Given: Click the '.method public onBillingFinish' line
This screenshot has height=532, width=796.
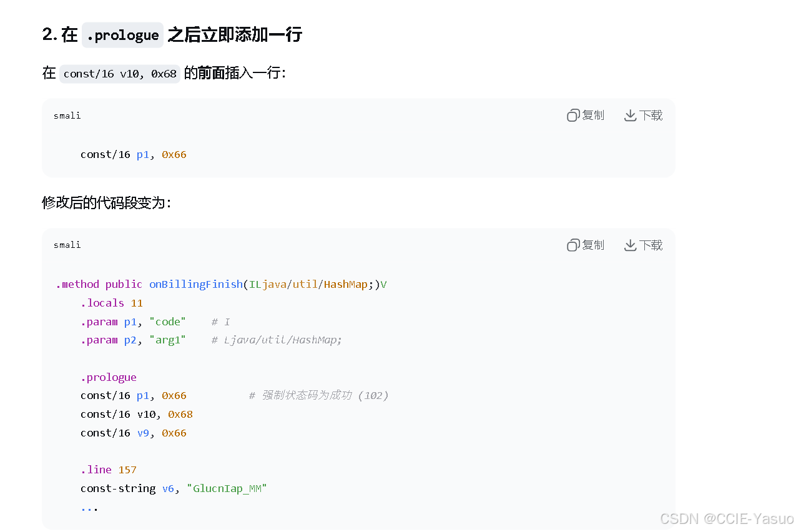Looking at the screenshot, I should [221, 284].
